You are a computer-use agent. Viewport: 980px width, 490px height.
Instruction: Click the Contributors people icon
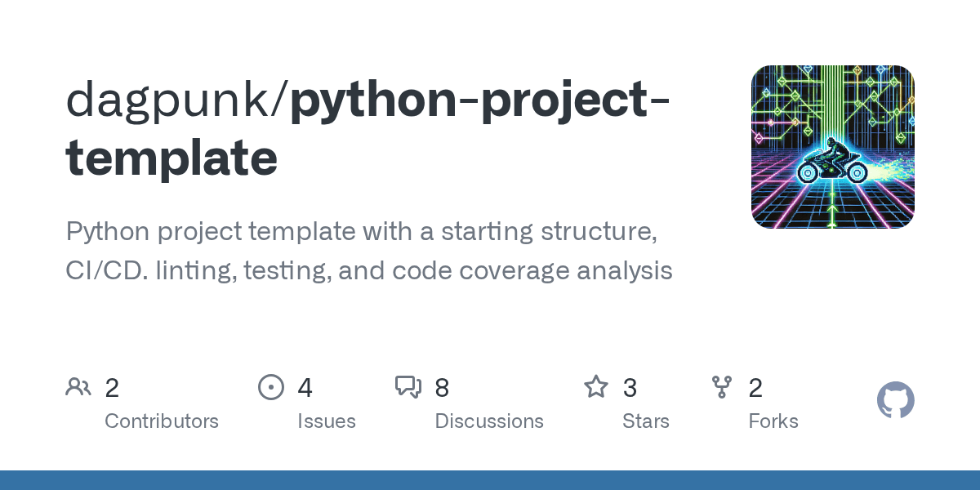[x=78, y=387]
